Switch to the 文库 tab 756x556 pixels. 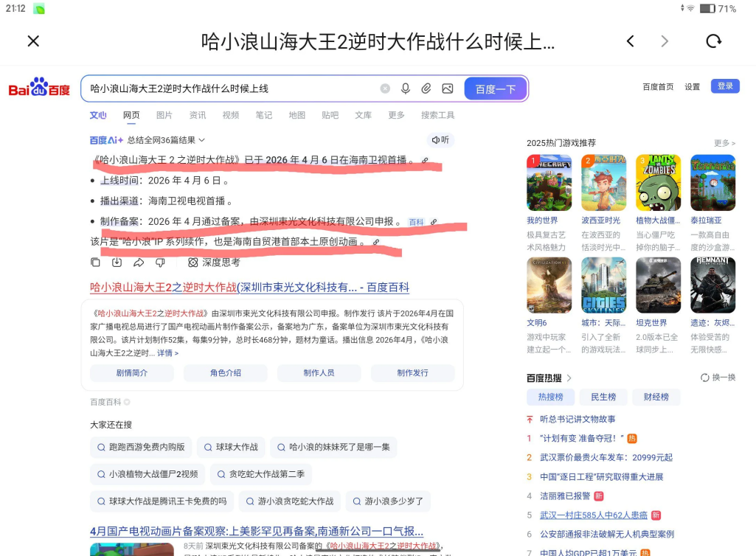(x=363, y=115)
